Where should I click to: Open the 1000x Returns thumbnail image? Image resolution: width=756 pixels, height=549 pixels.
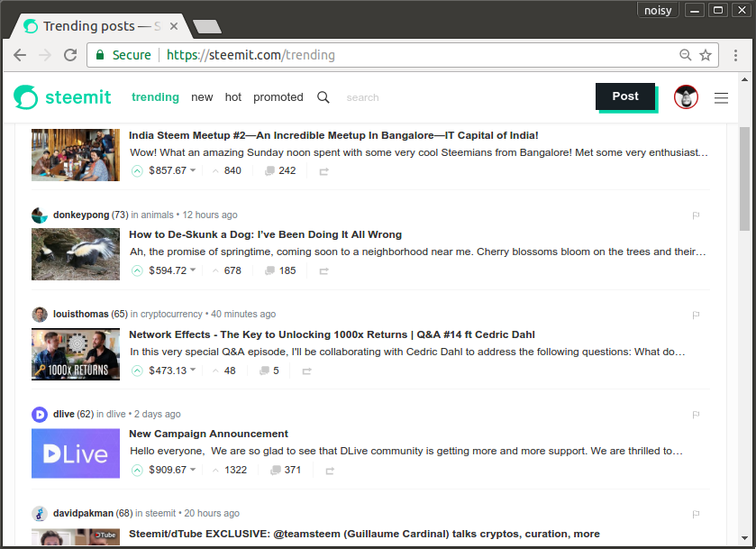pyautogui.click(x=76, y=354)
